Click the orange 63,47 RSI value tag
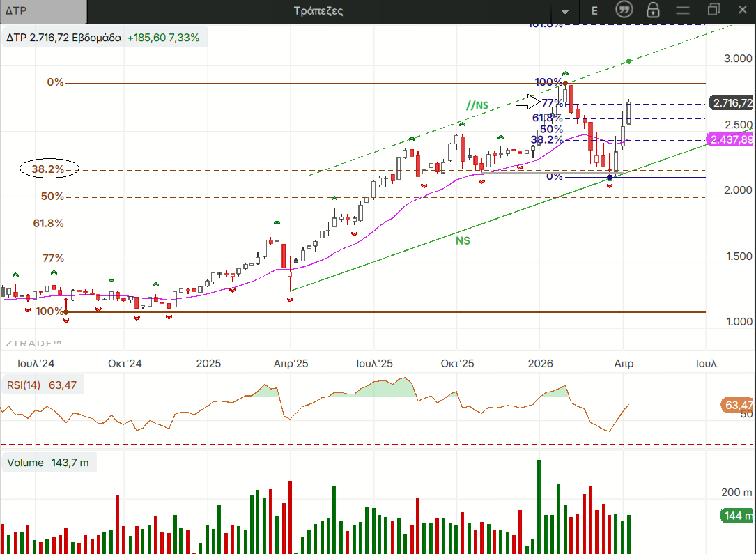Image resolution: width=756 pixels, height=554 pixels. coord(739,405)
